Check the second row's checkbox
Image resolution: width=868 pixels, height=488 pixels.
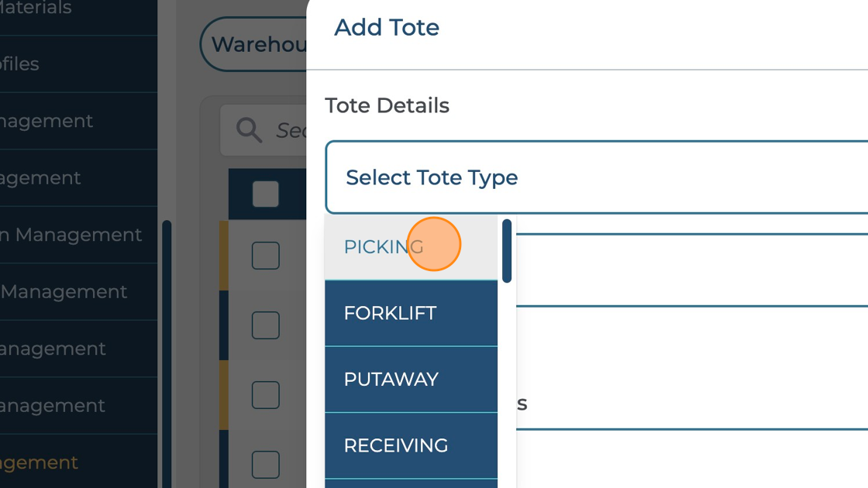(265, 325)
